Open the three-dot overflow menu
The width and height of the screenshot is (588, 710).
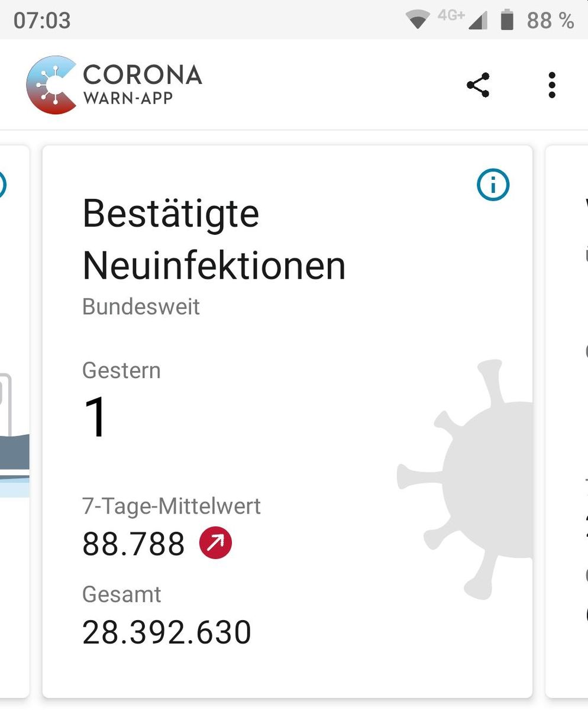pos(551,85)
